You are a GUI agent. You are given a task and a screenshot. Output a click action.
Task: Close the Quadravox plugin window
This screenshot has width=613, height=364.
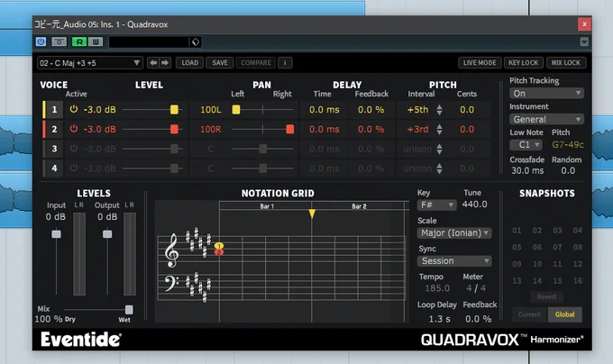[x=584, y=24]
